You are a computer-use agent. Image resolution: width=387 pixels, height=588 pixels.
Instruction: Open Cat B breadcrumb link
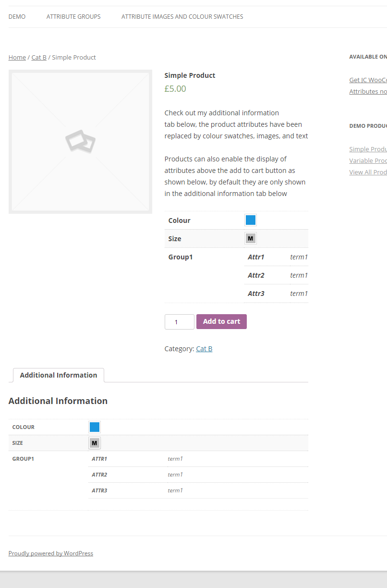tap(39, 57)
